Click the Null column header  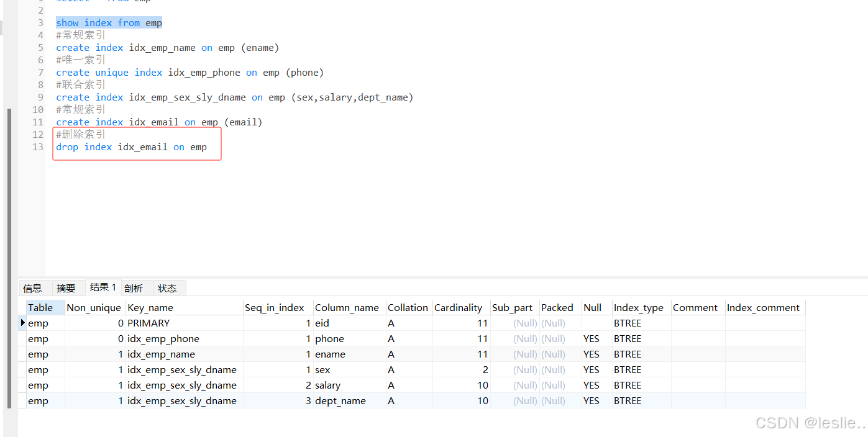click(x=596, y=307)
